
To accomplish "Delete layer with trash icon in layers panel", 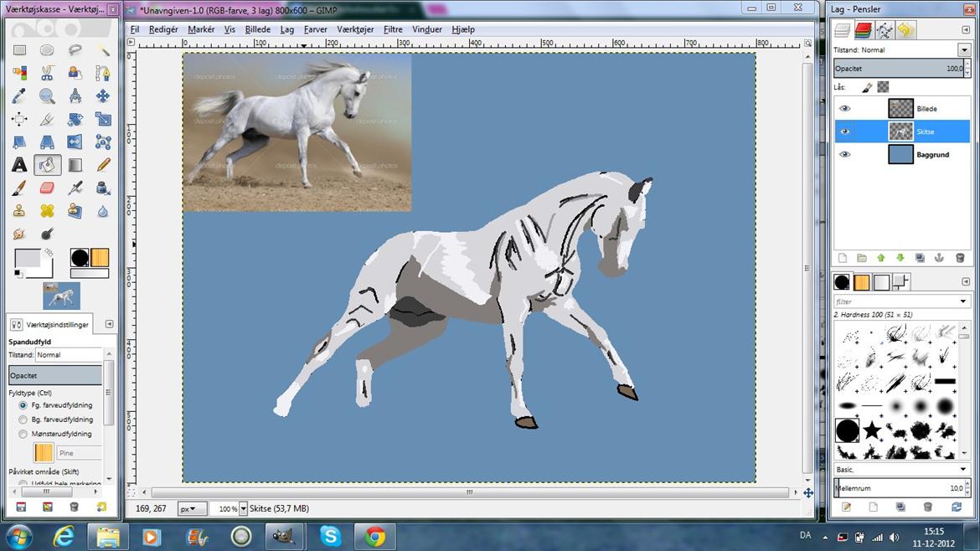I will (x=960, y=258).
